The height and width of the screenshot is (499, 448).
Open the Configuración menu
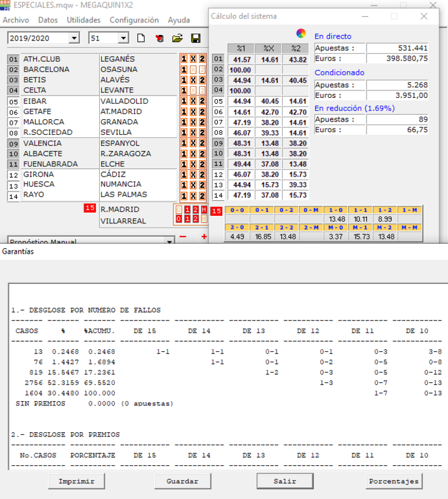[134, 20]
